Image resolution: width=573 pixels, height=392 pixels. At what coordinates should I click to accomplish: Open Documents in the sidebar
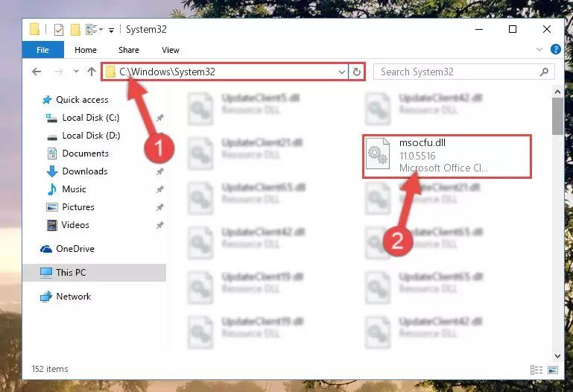(85, 154)
